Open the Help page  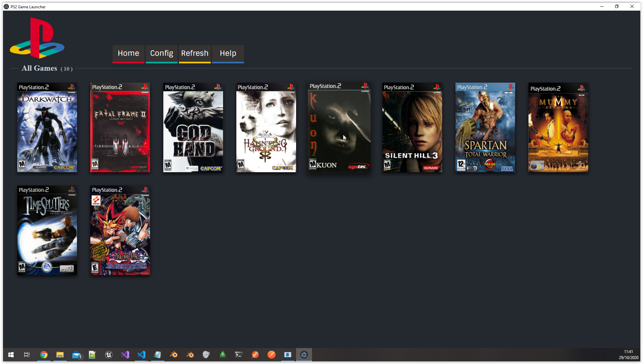point(228,53)
